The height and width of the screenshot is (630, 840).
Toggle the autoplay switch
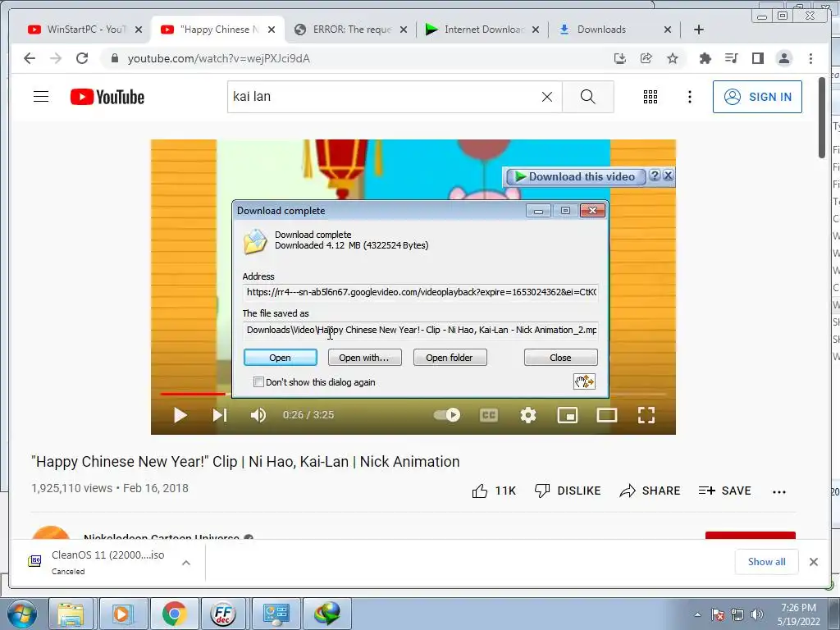[447, 414]
